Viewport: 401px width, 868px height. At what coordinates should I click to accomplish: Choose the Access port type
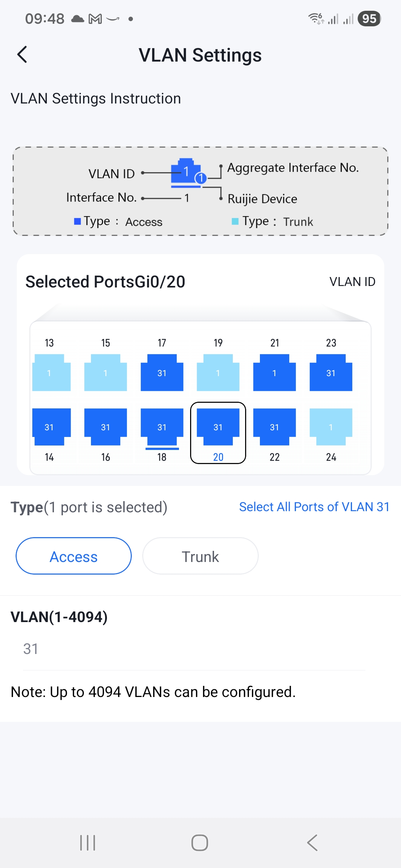(x=74, y=556)
